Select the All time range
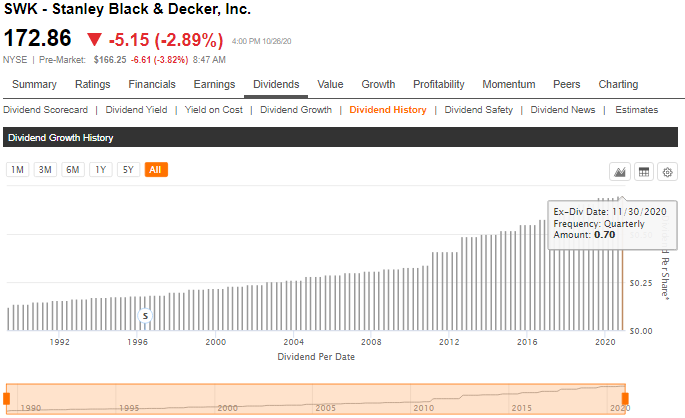This screenshot has width=685, height=418. [x=156, y=169]
